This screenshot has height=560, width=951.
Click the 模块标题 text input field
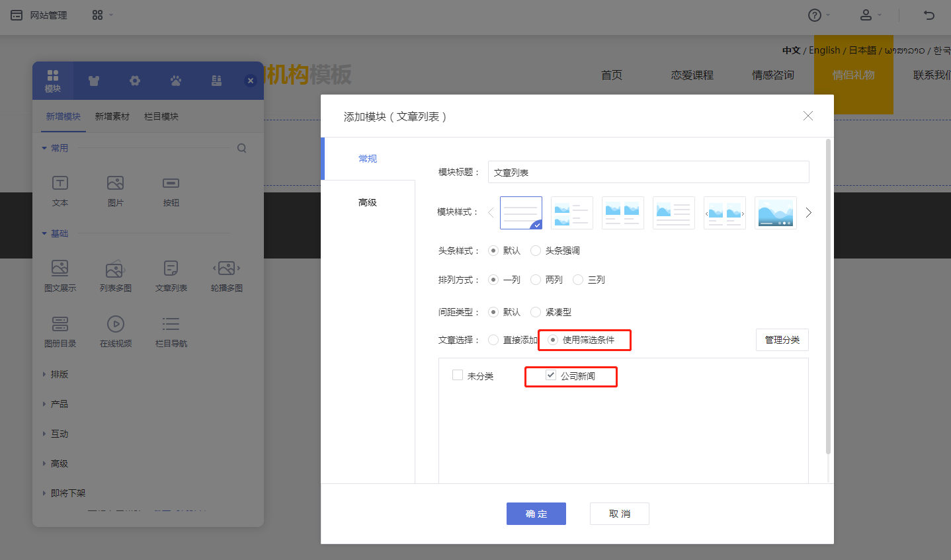(x=648, y=172)
